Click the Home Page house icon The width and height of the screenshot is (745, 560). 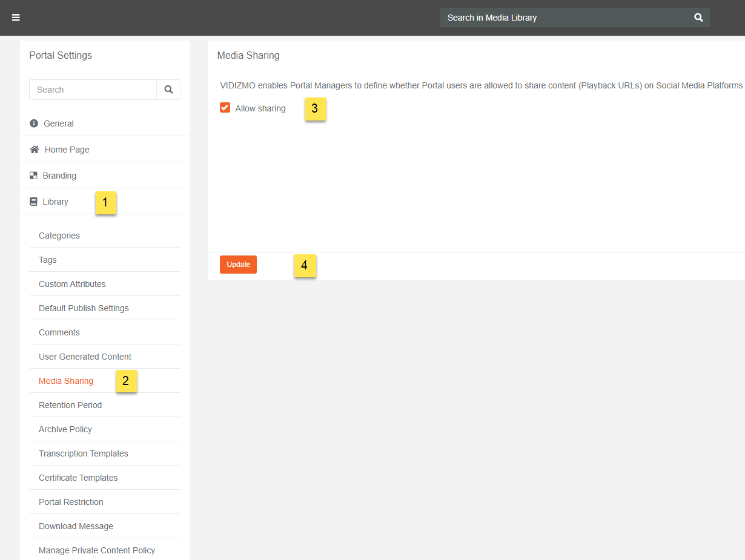coord(35,150)
